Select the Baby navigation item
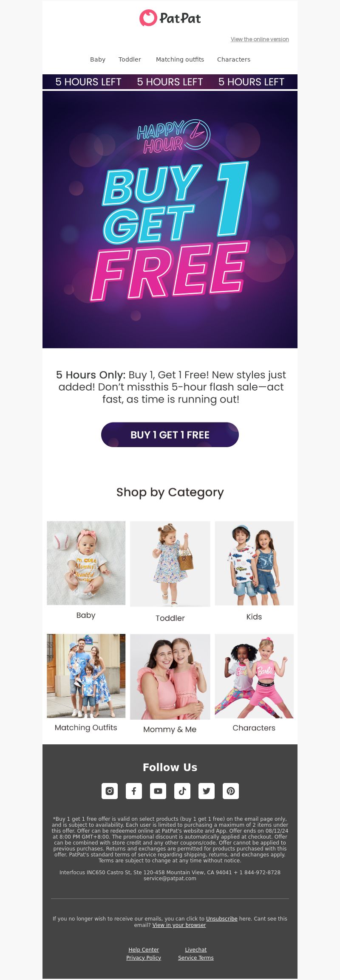Screen dimensions: 340x980 (98, 59)
